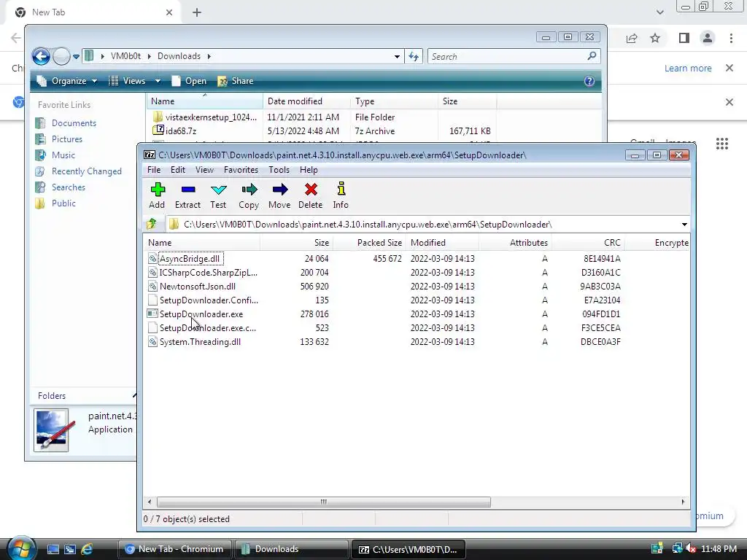Click Explorer help question mark icon
Image resolution: width=747 pixels, height=560 pixels.
tap(589, 81)
